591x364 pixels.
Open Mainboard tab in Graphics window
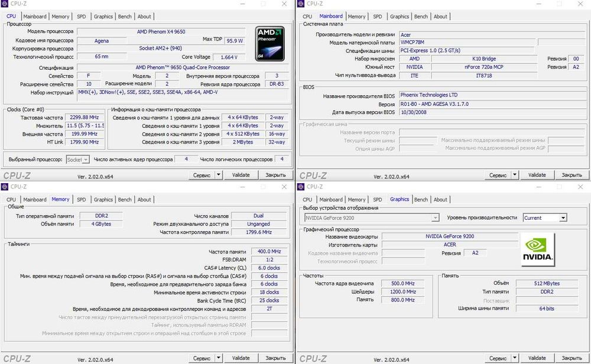pos(331,200)
